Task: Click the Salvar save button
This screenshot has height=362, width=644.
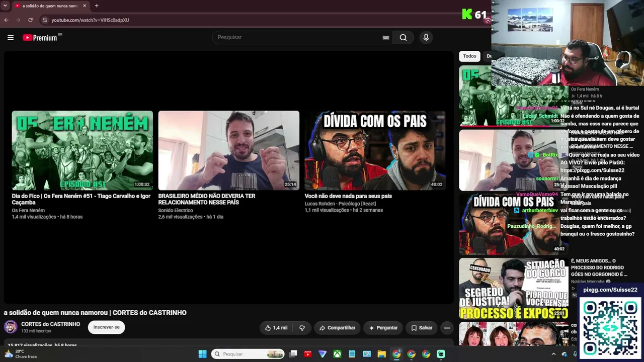Action: point(422,328)
